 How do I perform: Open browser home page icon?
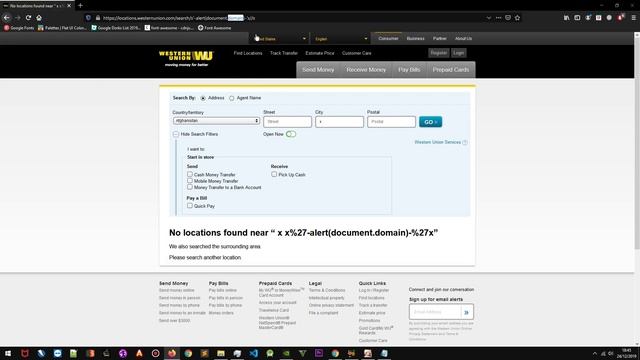click(39, 18)
